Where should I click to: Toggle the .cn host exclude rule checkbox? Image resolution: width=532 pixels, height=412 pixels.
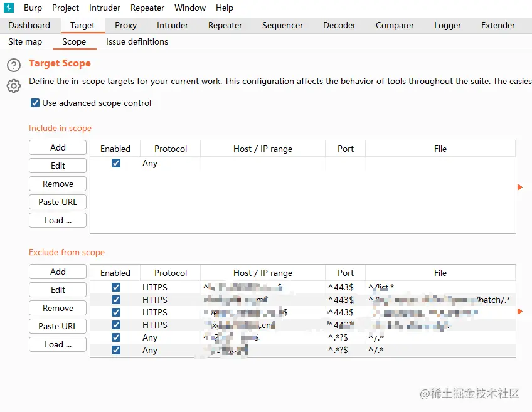[115, 325]
